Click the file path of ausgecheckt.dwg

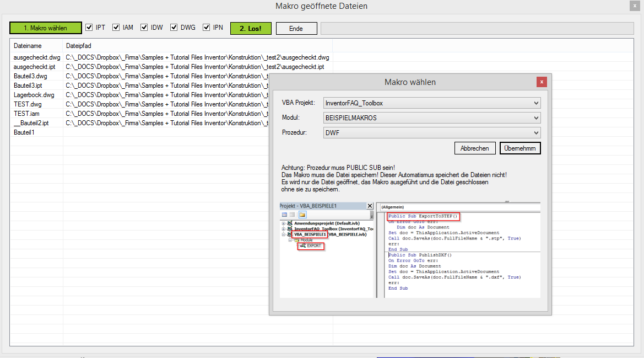click(x=197, y=57)
